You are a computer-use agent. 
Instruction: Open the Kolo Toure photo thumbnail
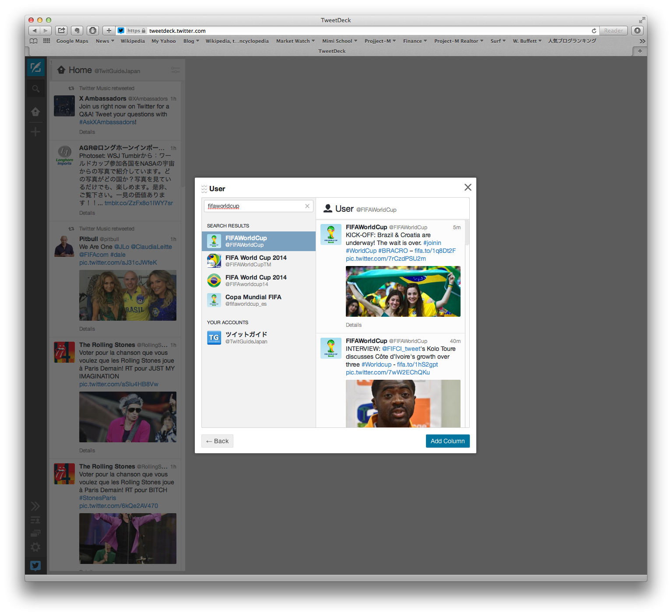pos(403,403)
